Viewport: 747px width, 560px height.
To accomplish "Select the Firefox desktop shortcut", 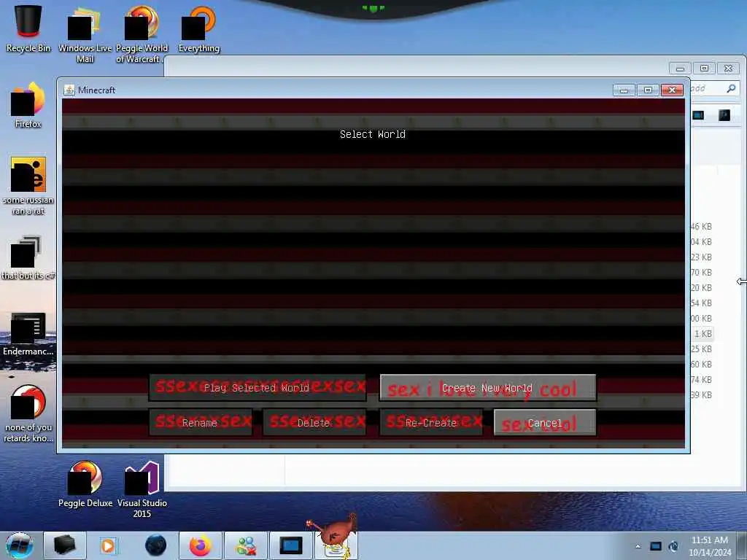I will pos(28,106).
